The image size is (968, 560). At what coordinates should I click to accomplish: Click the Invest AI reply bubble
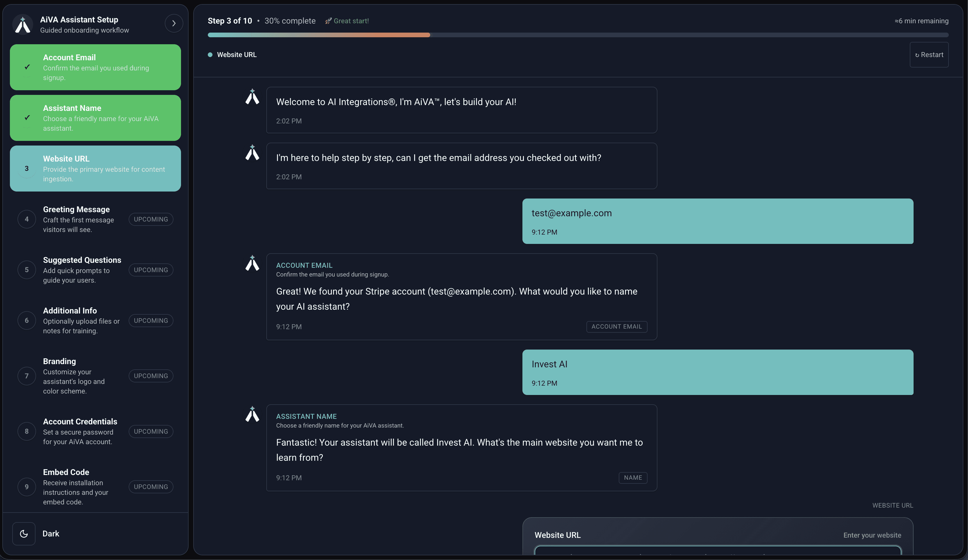[x=717, y=372]
